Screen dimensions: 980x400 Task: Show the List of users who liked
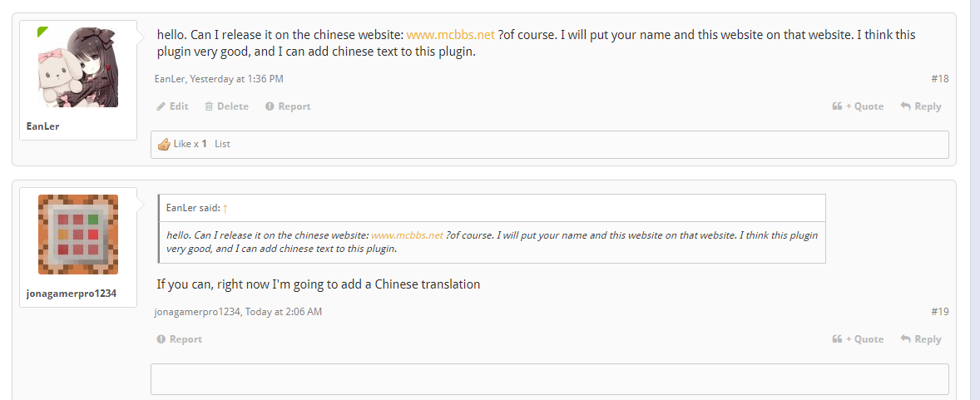pos(222,144)
